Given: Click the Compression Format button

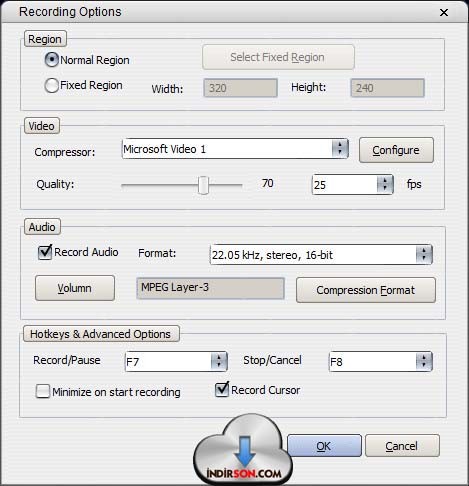Looking at the screenshot, I should 366,290.
